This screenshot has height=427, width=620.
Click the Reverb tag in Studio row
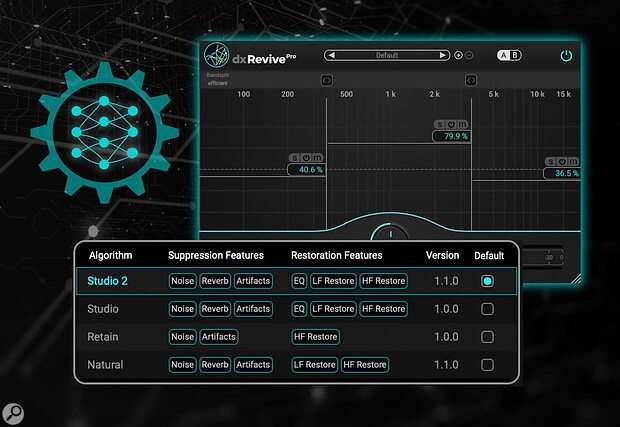tap(215, 309)
